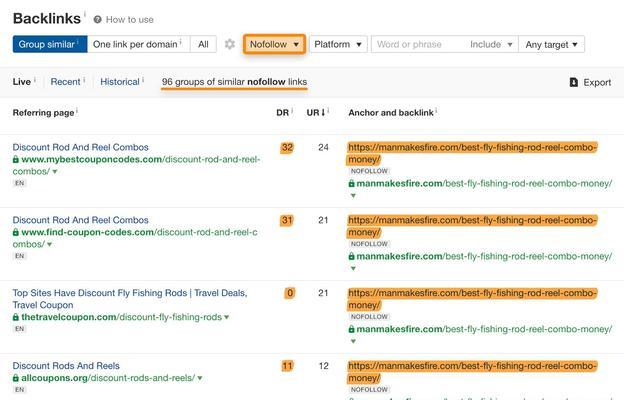The height and width of the screenshot is (400, 624).
Task: Click the highlighted anchor URL in find-coupon-codes row
Action: tap(472, 226)
